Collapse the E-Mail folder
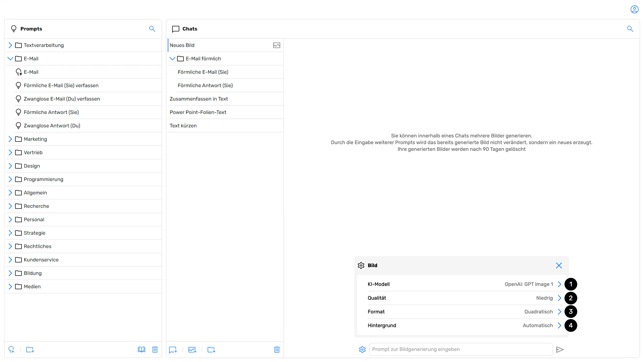 click(x=10, y=58)
